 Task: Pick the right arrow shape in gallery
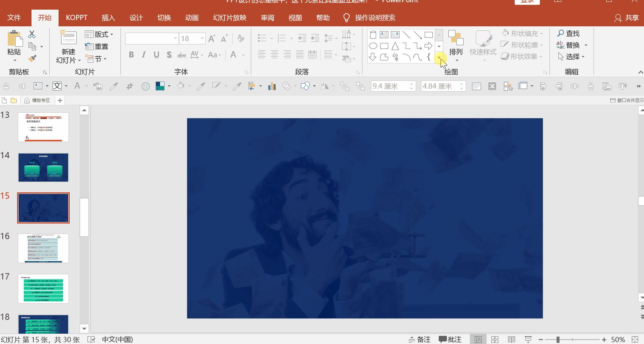tap(428, 46)
